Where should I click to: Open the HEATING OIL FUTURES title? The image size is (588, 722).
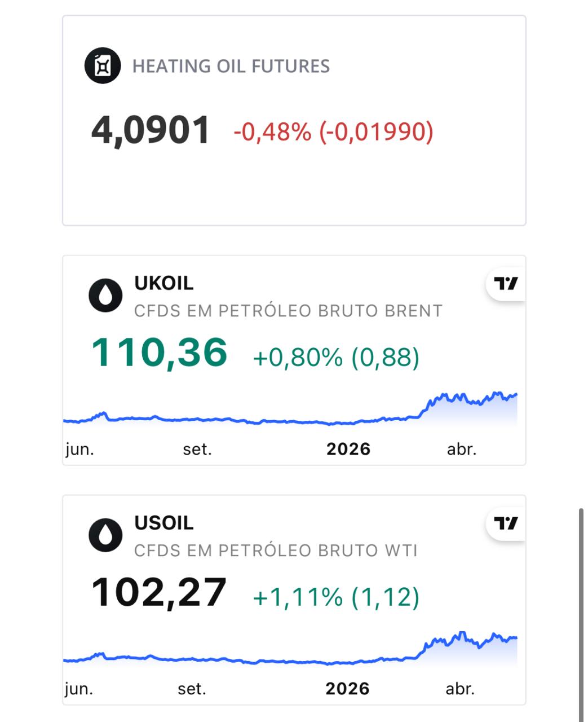tap(231, 66)
